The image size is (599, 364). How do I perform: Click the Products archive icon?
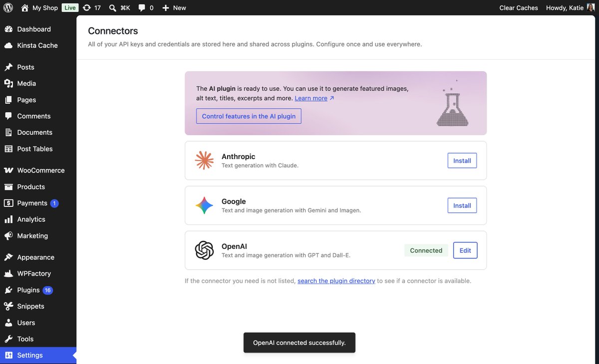pyautogui.click(x=8, y=186)
